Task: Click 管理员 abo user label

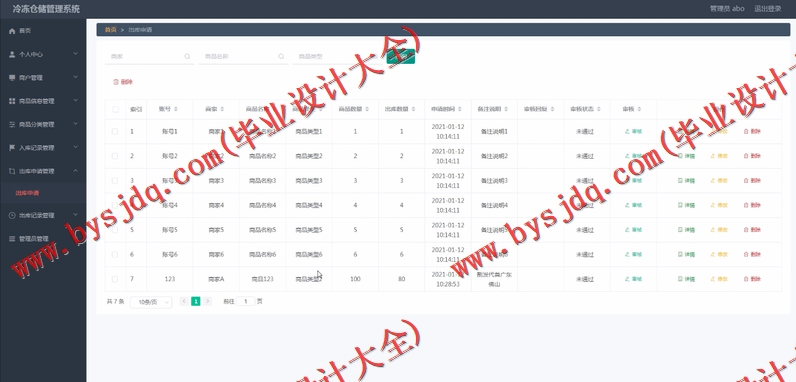Action: click(x=727, y=9)
